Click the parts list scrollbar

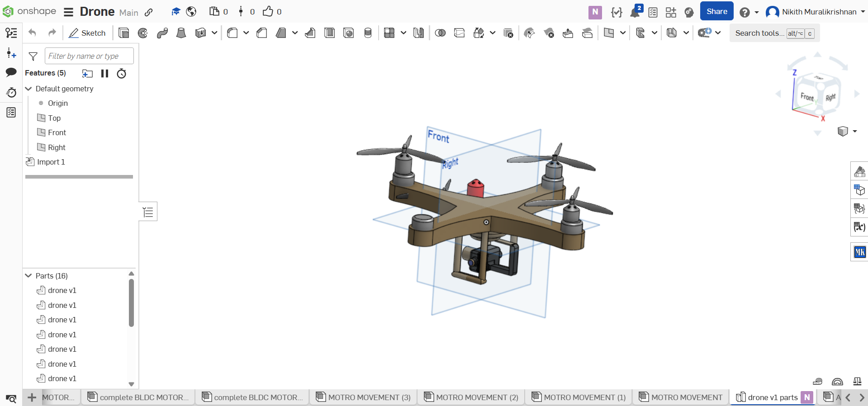(x=131, y=302)
